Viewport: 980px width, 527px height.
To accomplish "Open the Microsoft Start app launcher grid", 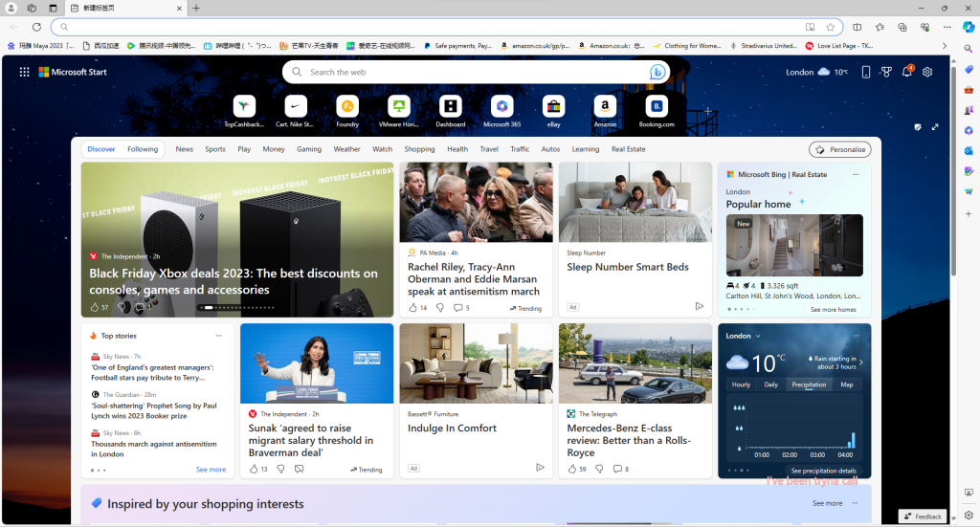I will tap(24, 72).
